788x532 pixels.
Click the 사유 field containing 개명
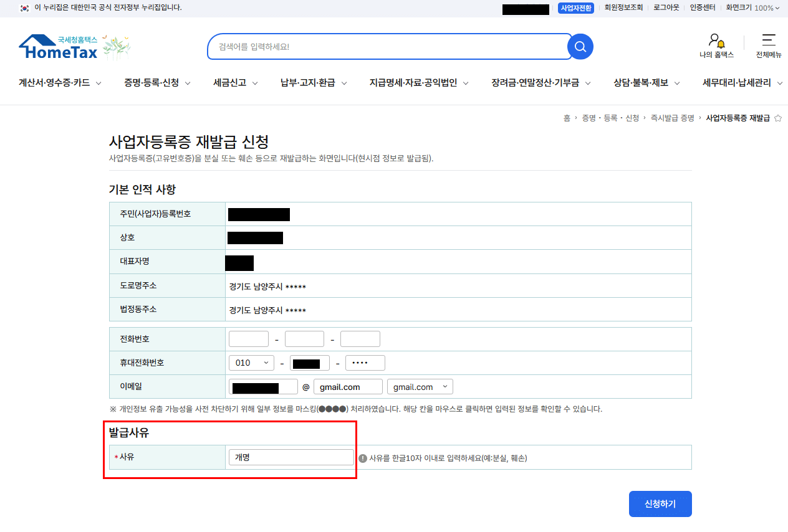[291, 457]
